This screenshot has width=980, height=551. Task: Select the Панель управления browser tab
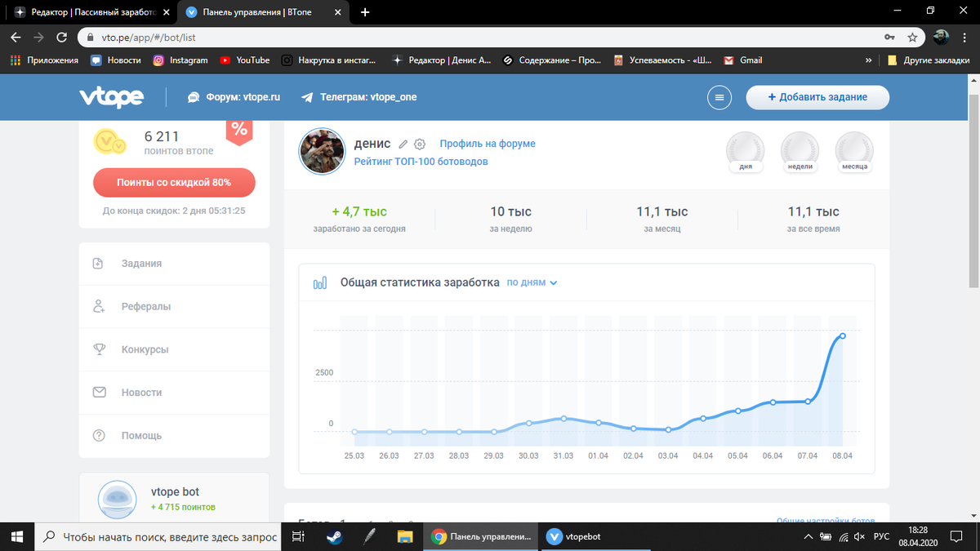(x=264, y=12)
